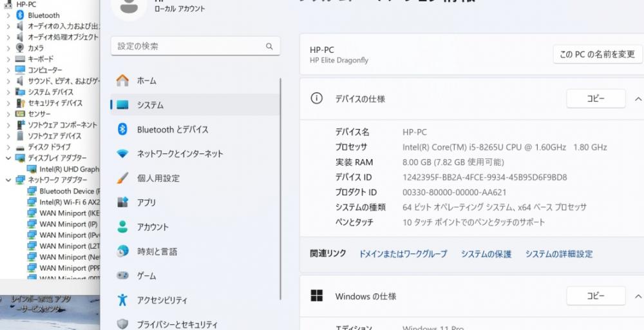Click この PC の名前を変更 button
Viewport: 644px width, 330px height.
coord(598,54)
